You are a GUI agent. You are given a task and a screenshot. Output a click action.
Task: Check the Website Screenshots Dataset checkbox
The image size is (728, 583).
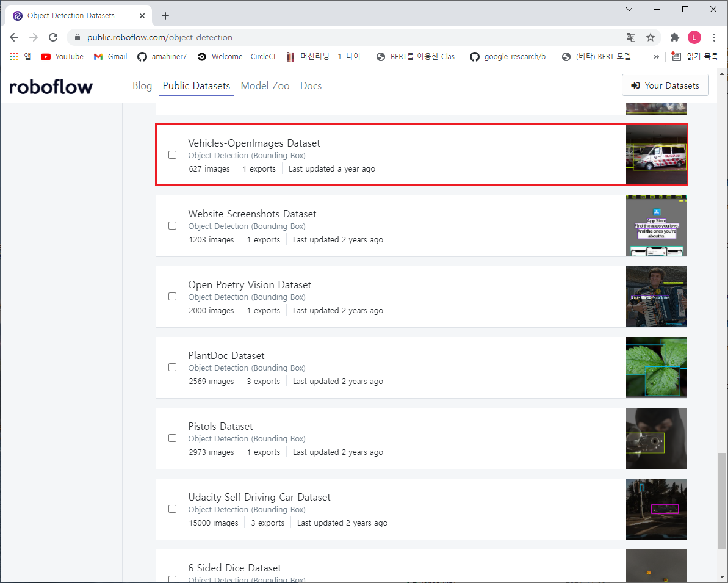(172, 226)
